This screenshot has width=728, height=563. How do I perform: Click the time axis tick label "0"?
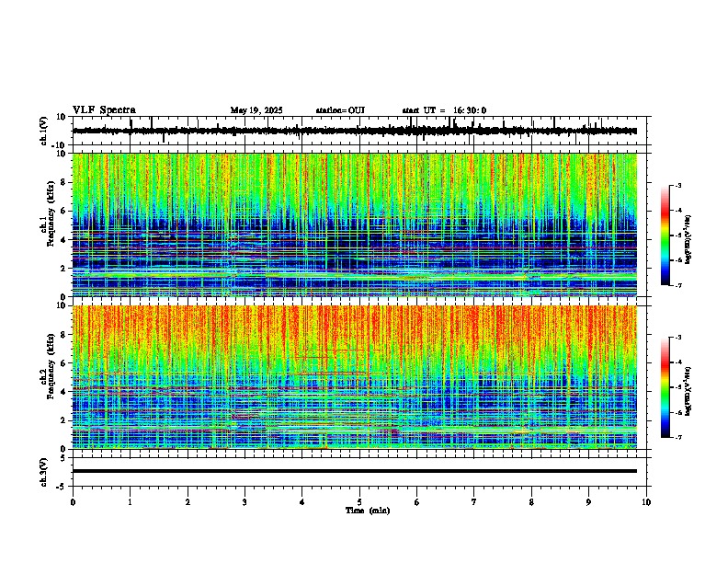73,502
